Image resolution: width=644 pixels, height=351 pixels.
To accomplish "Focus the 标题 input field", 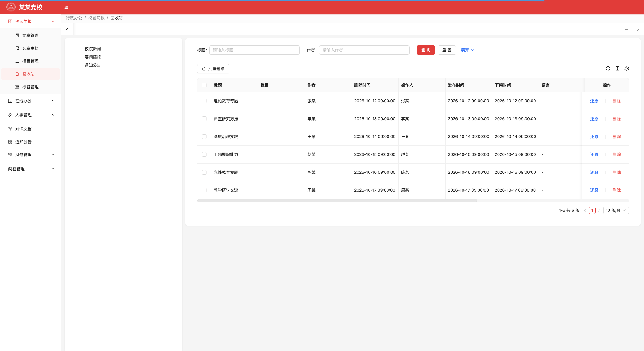I will coord(254,50).
